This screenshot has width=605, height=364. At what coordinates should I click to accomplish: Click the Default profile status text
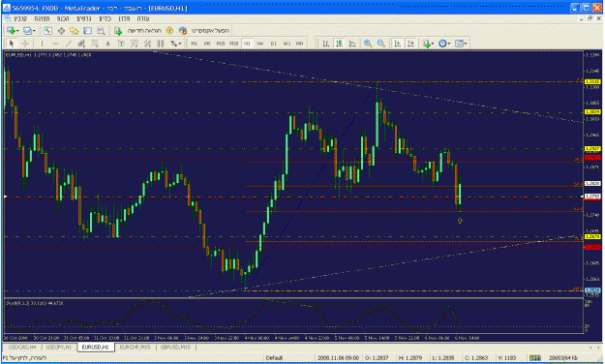[x=274, y=358]
